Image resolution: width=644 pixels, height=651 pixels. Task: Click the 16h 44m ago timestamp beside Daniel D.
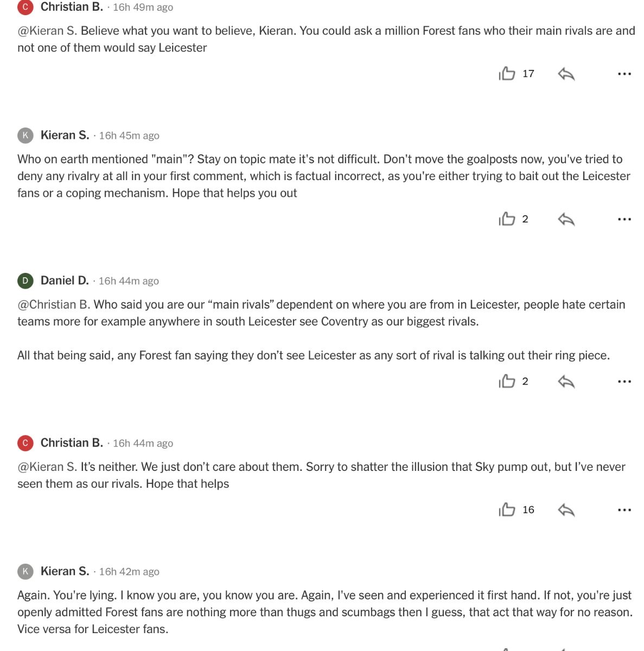pos(129,281)
